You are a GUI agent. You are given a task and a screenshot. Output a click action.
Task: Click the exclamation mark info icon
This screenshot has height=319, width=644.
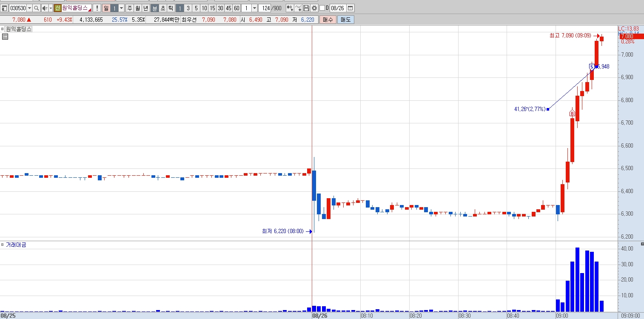[x=97, y=8]
